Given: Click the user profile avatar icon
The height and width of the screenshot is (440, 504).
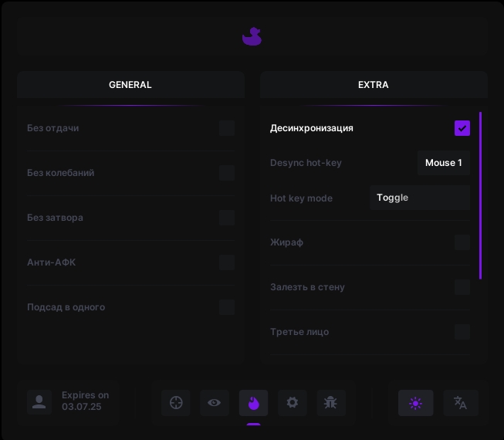Looking at the screenshot, I should coord(39,402).
